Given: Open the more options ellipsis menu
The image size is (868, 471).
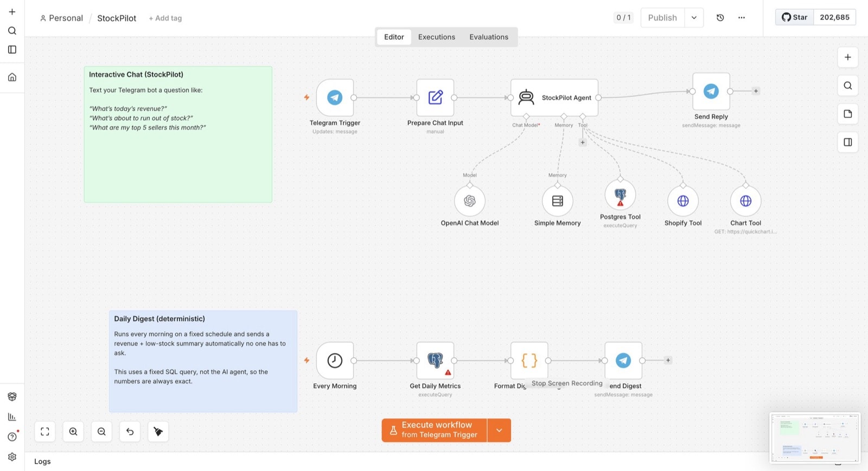Looking at the screenshot, I should click(x=742, y=17).
